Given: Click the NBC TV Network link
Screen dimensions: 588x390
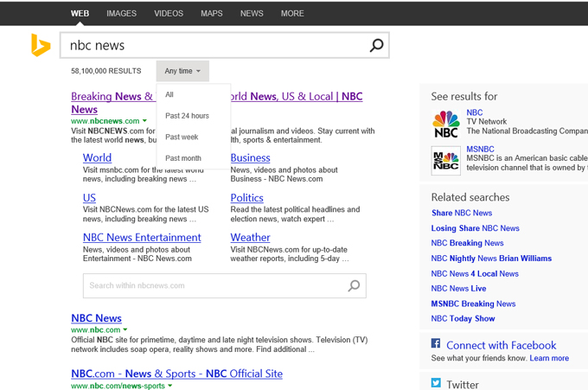Looking at the screenshot, I should tap(475, 112).
